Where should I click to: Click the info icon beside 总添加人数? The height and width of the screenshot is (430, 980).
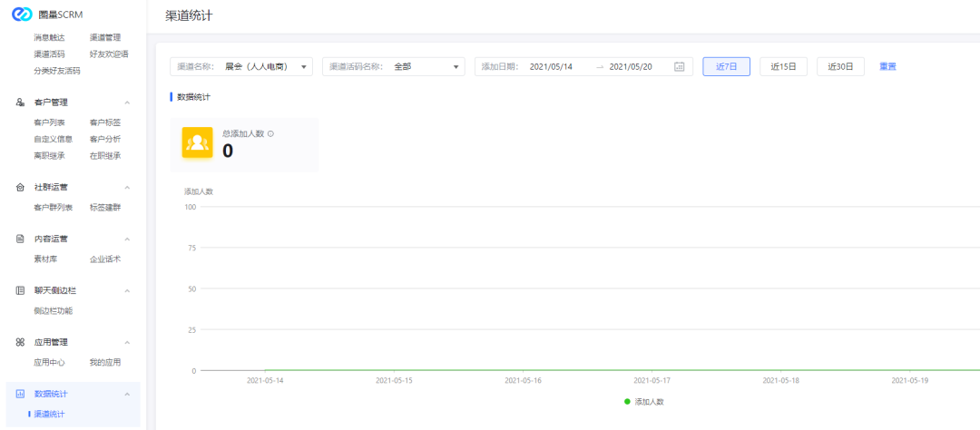pos(270,133)
